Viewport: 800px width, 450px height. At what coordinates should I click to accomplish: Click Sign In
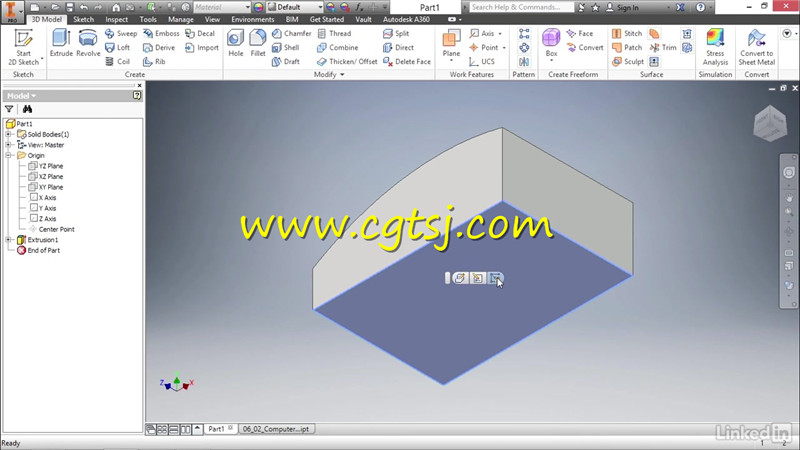[622, 7]
